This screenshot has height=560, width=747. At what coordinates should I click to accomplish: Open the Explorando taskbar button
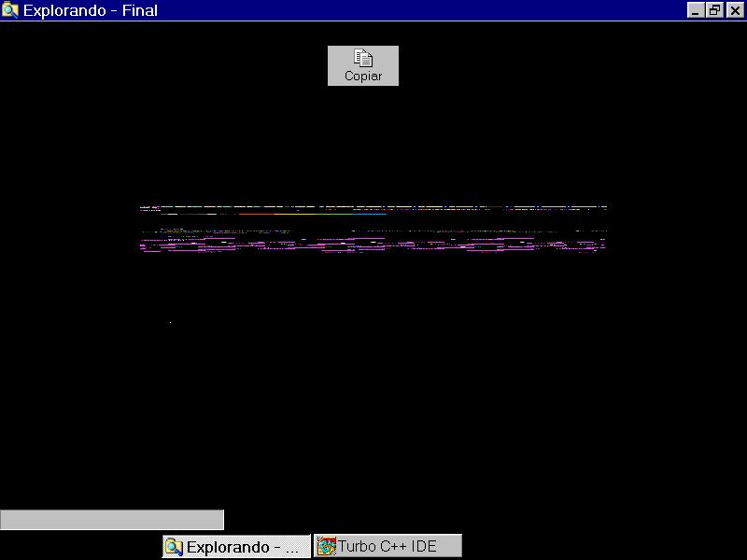pos(236,546)
